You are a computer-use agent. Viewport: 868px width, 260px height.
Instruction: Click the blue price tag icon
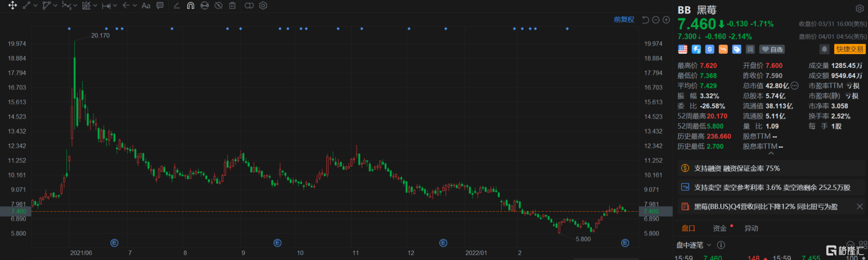tap(736, 49)
